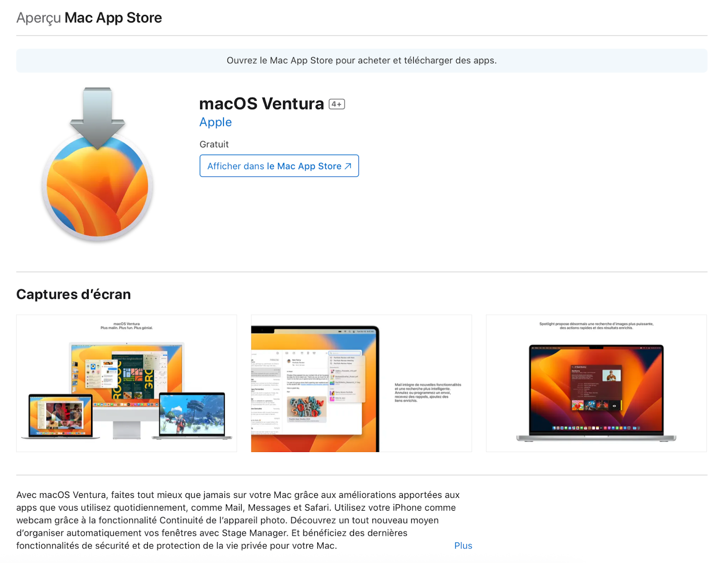Open the first screenshot showing Mac devices
728x563 pixels.
point(126,383)
